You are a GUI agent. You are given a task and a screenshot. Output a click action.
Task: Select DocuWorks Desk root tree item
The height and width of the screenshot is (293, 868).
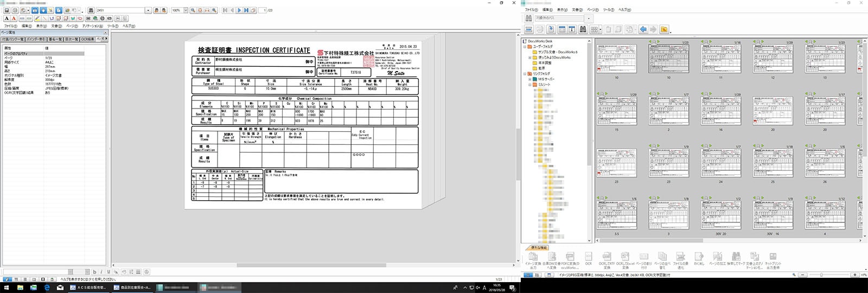(x=540, y=41)
